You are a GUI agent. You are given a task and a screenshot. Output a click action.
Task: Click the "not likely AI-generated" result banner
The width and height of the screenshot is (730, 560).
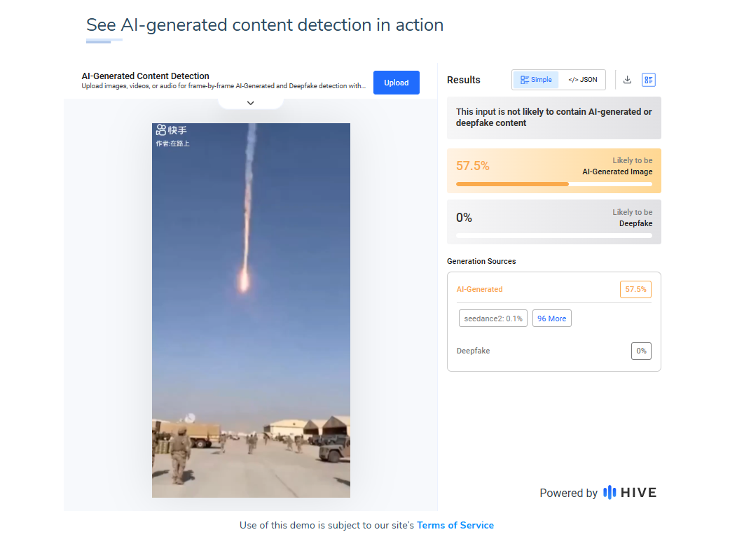(x=553, y=118)
